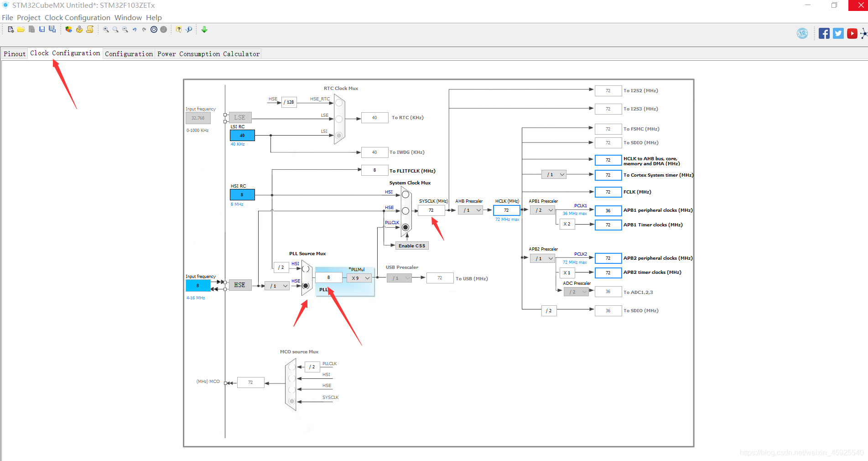This screenshot has width=868, height=461.
Task: Select HSI in PLL Source Mux
Action: coord(306,269)
